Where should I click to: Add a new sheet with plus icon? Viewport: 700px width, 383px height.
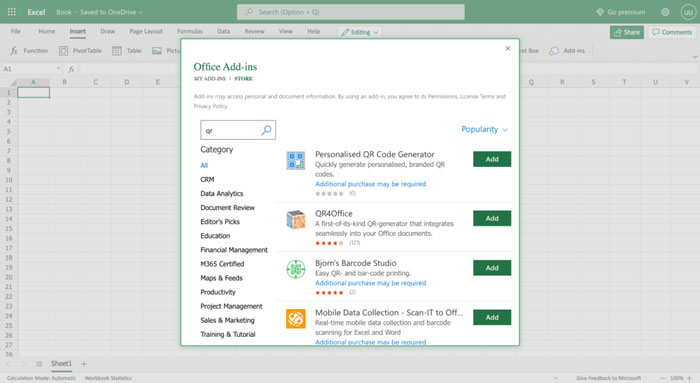point(84,364)
